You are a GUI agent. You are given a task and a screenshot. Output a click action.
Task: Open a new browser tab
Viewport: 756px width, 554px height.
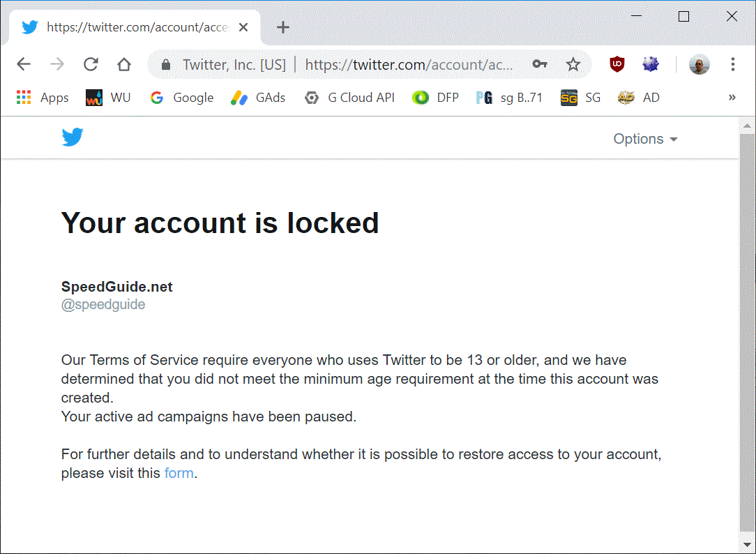point(283,27)
